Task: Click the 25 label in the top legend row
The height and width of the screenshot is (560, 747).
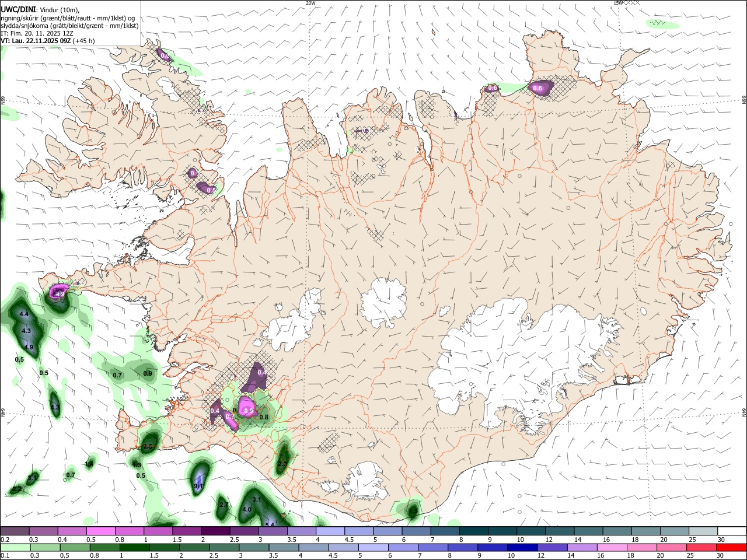Action: coord(692,540)
